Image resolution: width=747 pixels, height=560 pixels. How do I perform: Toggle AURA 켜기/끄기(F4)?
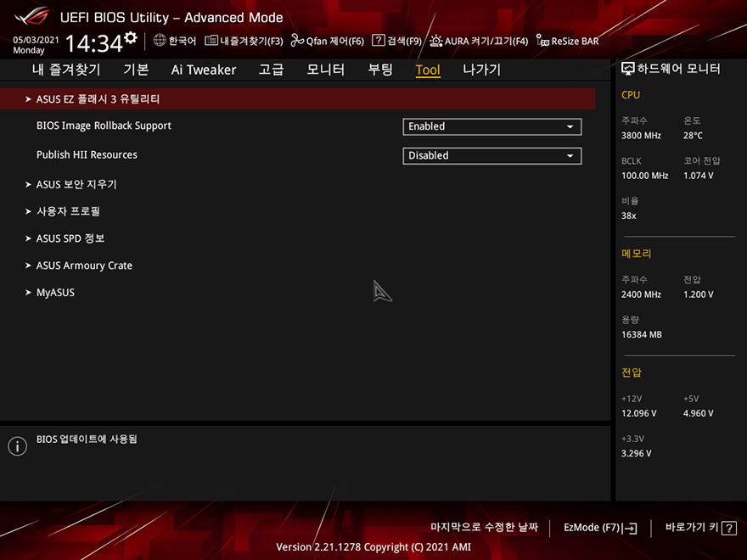[x=479, y=41]
